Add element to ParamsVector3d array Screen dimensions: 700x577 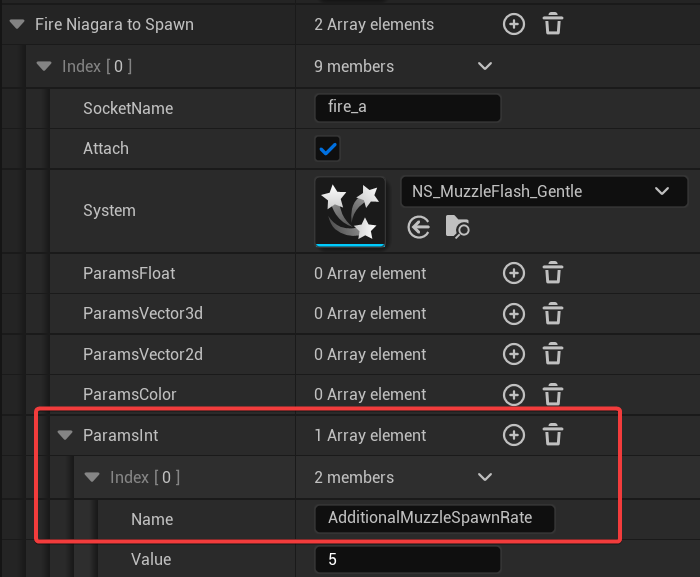click(x=514, y=314)
